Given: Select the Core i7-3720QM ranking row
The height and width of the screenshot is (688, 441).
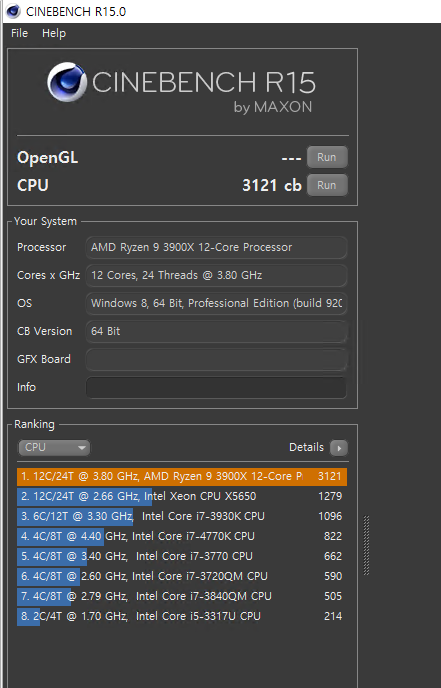Looking at the screenshot, I should pos(182,576).
